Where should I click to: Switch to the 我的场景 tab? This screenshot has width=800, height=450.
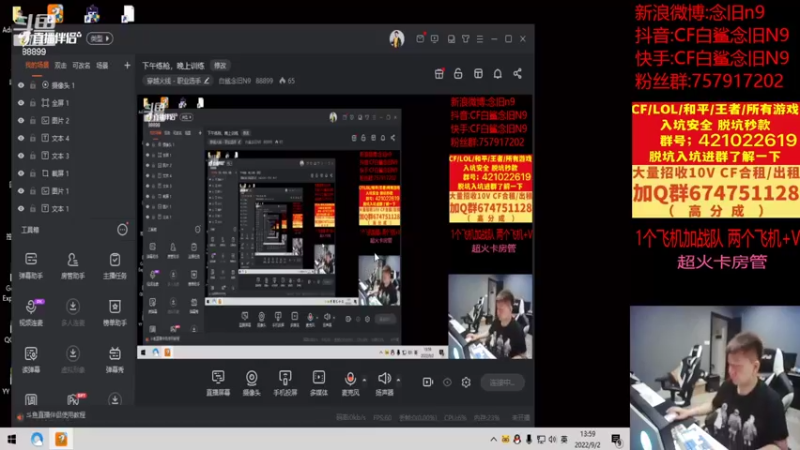(x=37, y=65)
